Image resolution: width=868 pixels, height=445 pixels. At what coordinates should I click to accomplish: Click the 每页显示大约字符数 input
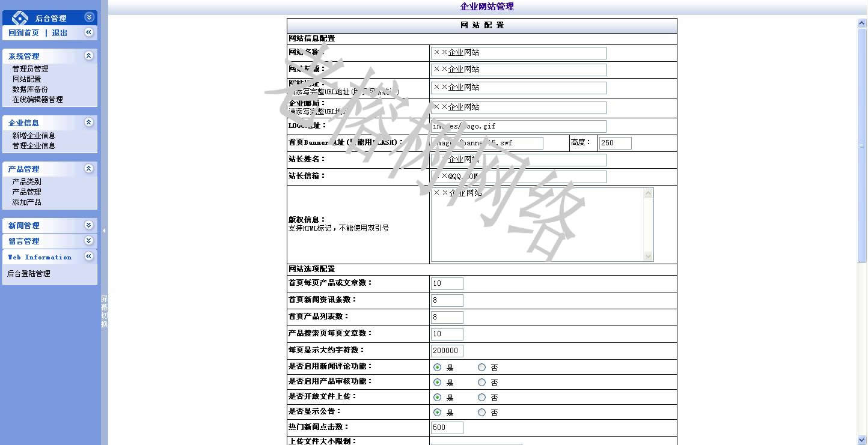tap(447, 351)
